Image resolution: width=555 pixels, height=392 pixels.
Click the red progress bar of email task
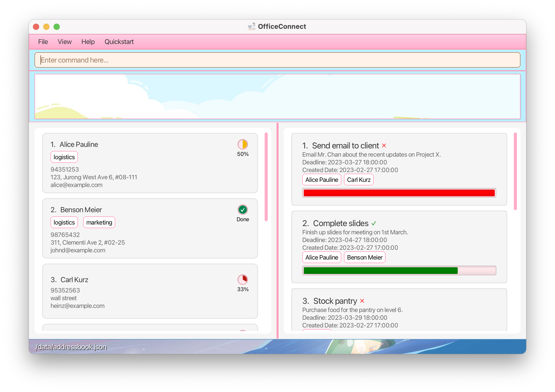399,193
